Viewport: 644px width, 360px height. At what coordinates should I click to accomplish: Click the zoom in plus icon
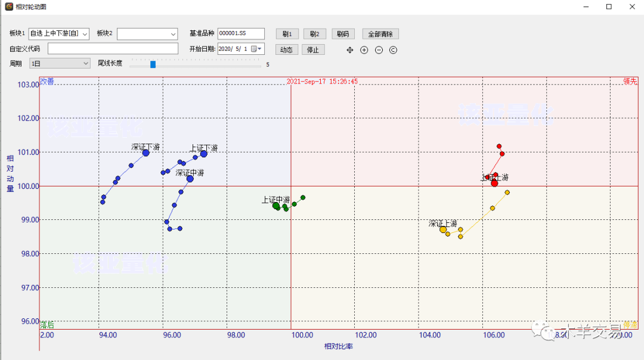[364, 50]
